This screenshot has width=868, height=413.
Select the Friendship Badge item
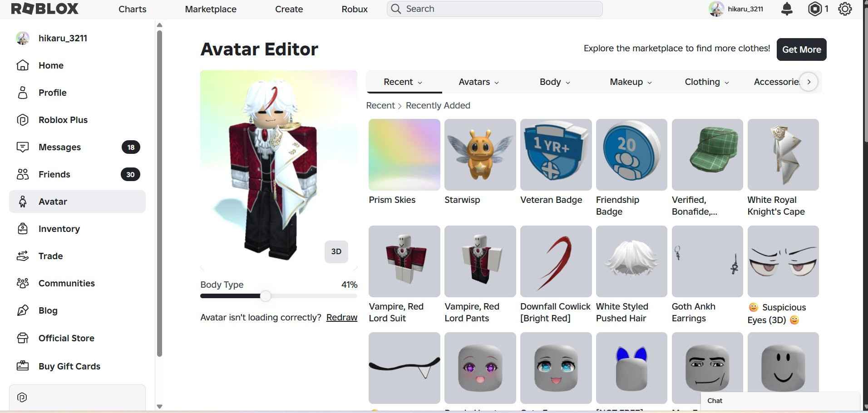click(631, 154)
